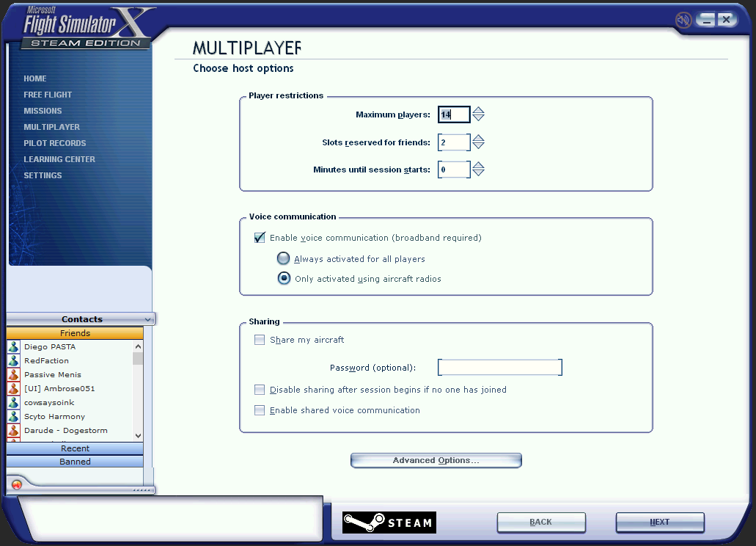756x546 pixels.
Task: Click Minutes until session starts field
Action: pyautogui.click(x=454, y=170)
